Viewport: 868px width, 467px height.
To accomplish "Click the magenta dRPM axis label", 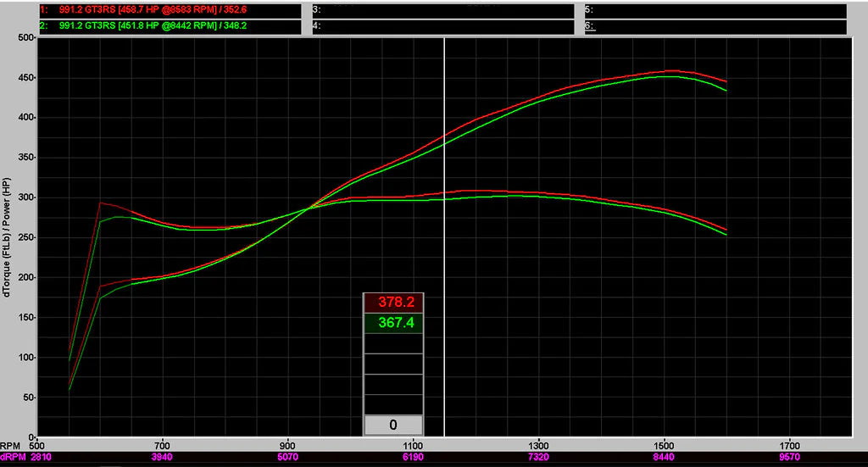I will [x=12, y=456].
